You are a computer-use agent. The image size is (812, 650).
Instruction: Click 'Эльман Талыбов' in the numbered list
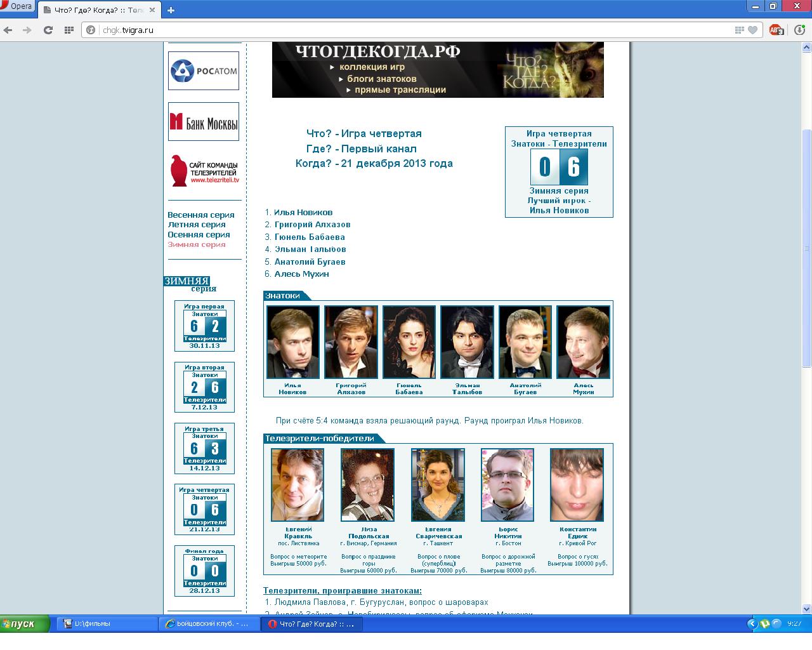(x=310, y=249)
